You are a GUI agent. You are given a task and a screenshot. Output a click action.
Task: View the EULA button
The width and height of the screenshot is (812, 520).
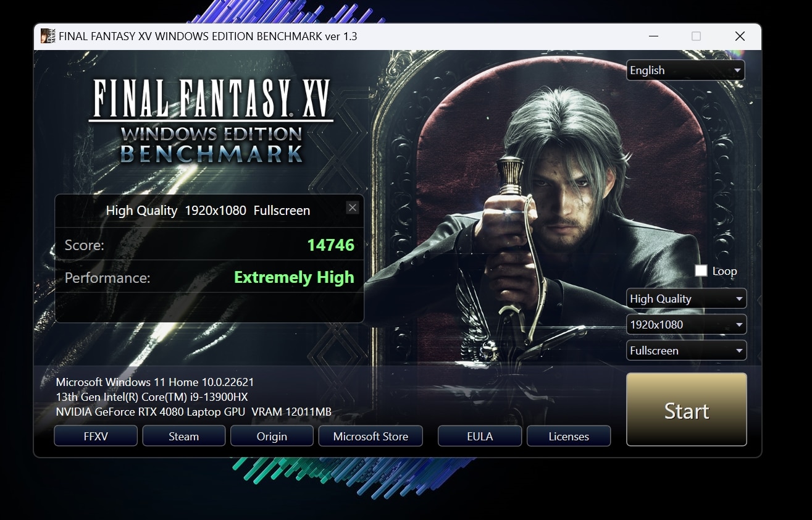(x=480, y=436)
